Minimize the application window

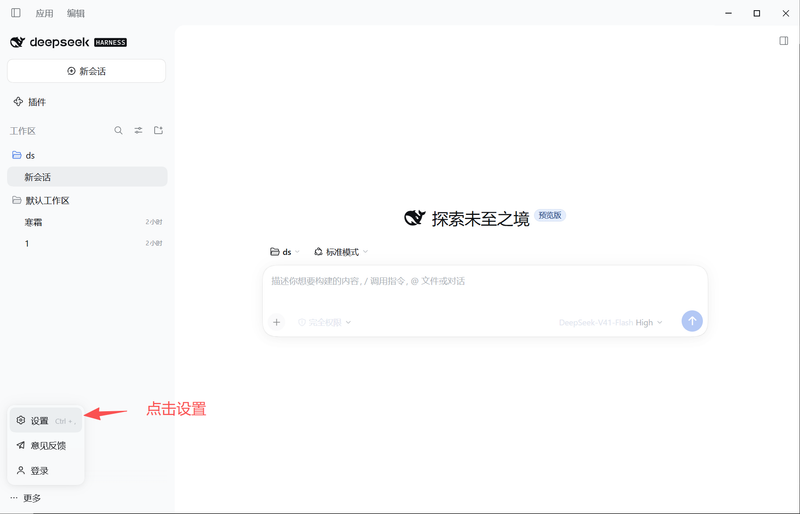(729, 13)
